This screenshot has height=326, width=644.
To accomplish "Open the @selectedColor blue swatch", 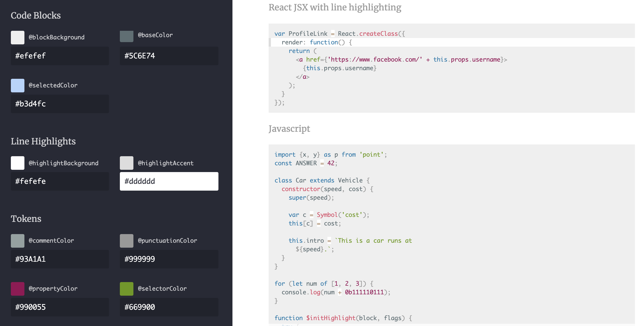I will click(x=17, y=85).
